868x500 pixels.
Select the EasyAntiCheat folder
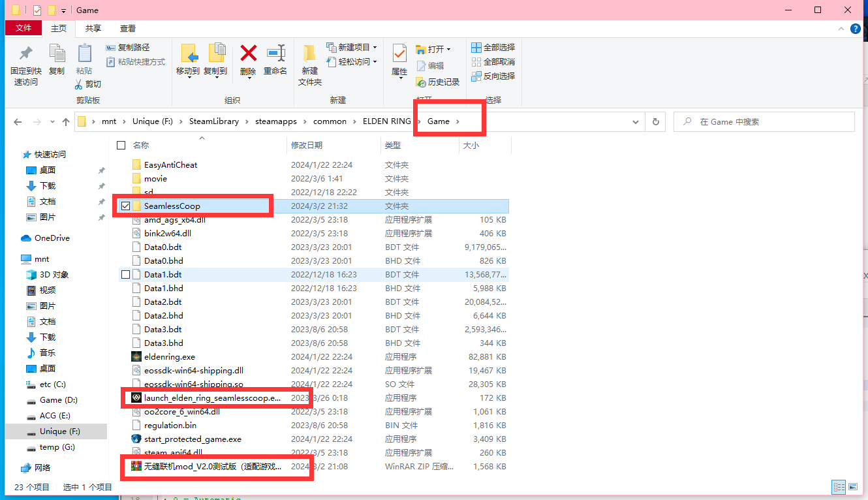click(170, 165)
